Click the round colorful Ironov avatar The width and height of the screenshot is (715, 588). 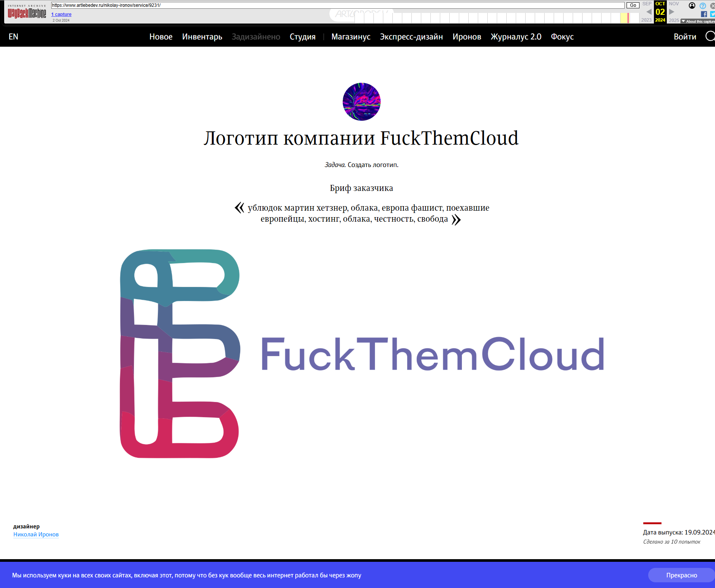pyautogui.click(x=361, y=102)
